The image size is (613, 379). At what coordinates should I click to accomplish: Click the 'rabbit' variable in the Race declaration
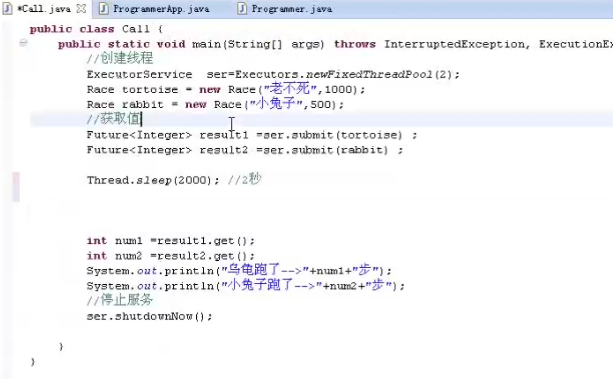tap(143, 105)
